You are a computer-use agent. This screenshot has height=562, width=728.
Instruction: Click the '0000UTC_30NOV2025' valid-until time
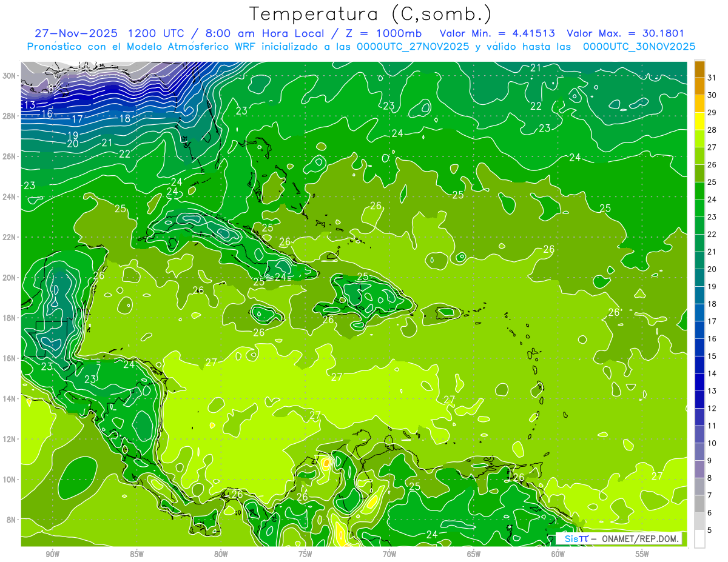639,47
